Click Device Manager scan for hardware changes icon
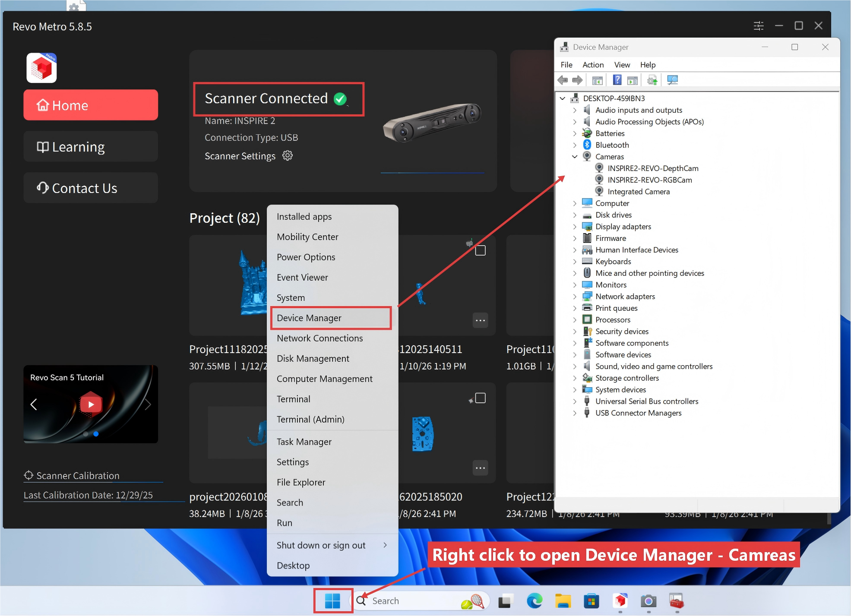851x616 pixels. (x=672, y=80)
